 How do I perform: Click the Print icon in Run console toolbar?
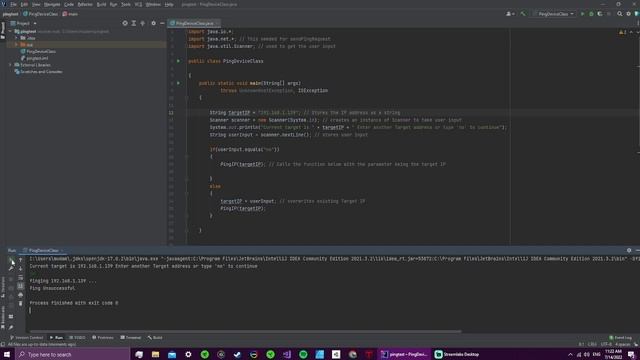[20, 295]
